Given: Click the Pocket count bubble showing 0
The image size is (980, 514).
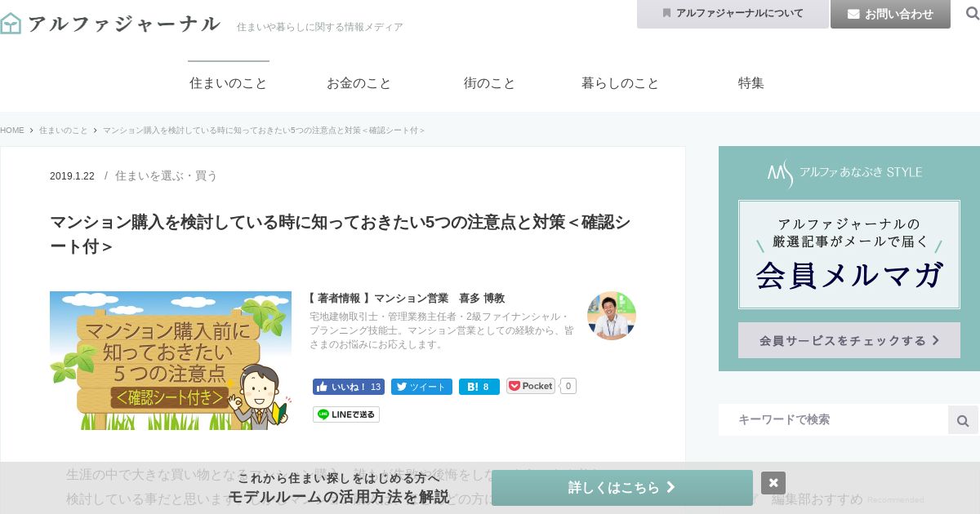Looking at the screenshot, I should 568,386.
